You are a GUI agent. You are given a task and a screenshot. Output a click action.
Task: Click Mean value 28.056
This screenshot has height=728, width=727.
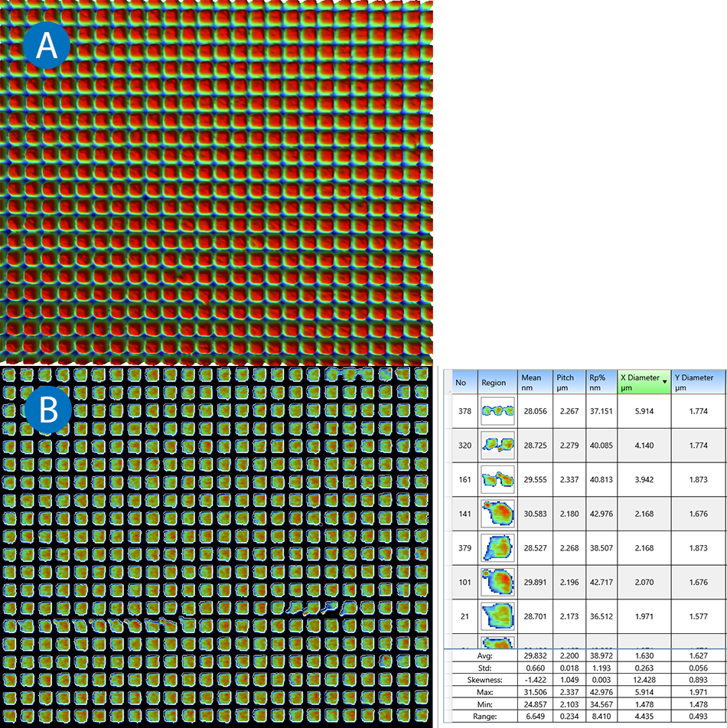[535, 411]
